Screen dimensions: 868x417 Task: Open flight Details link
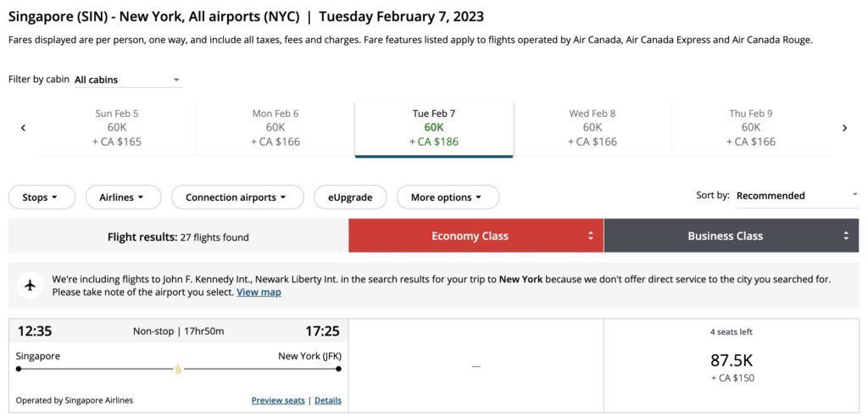(x=328, y=400)
